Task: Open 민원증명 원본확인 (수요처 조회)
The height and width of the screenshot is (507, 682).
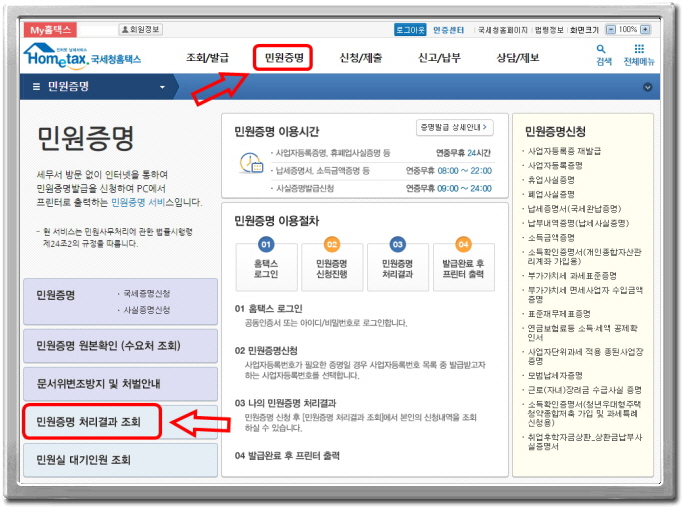Action: click(120, 346)
